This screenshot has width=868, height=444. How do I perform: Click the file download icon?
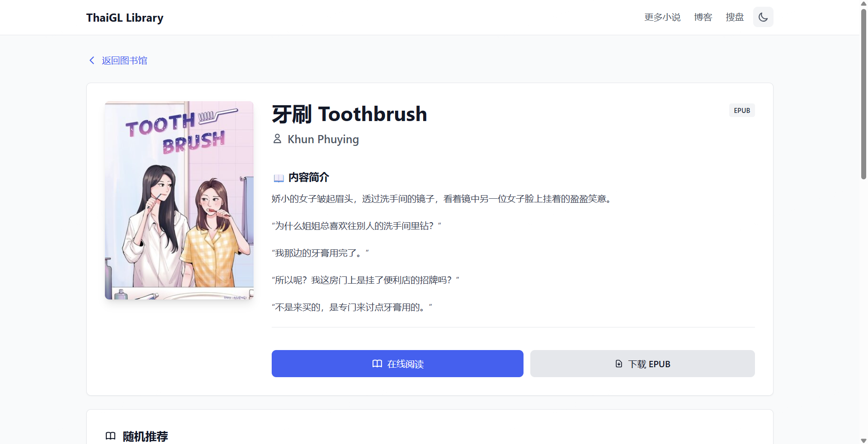[619, 364]
